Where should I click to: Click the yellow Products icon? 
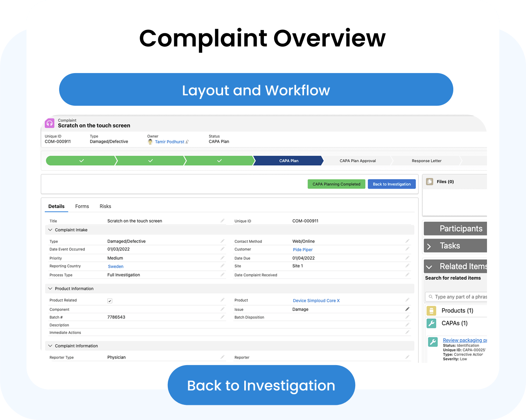click(431, 311)
